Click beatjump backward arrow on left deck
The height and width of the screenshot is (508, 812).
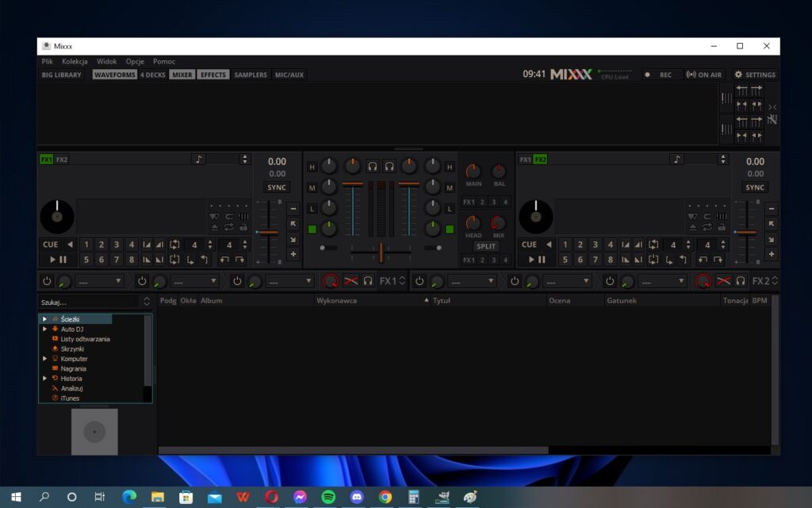(x=224, y=260)
